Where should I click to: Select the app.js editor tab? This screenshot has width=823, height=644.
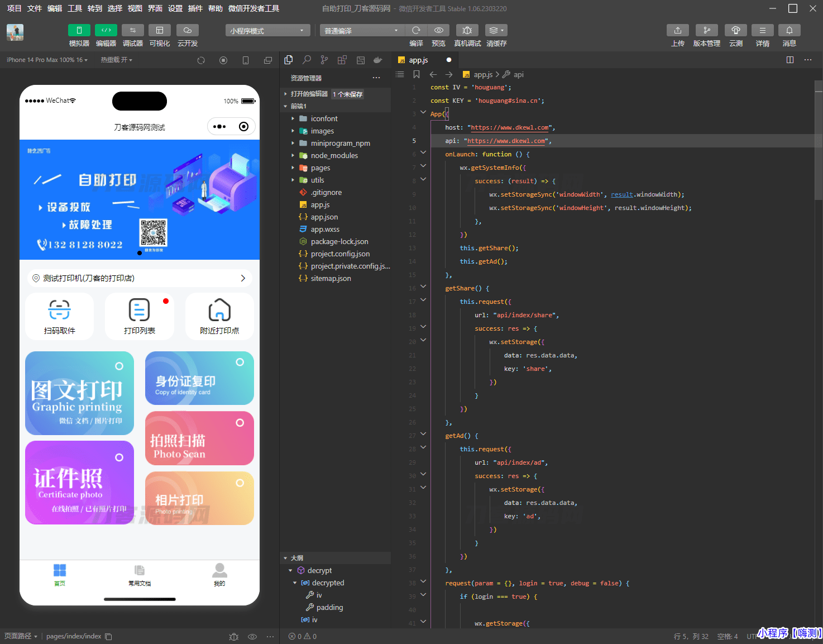(424, 60)
